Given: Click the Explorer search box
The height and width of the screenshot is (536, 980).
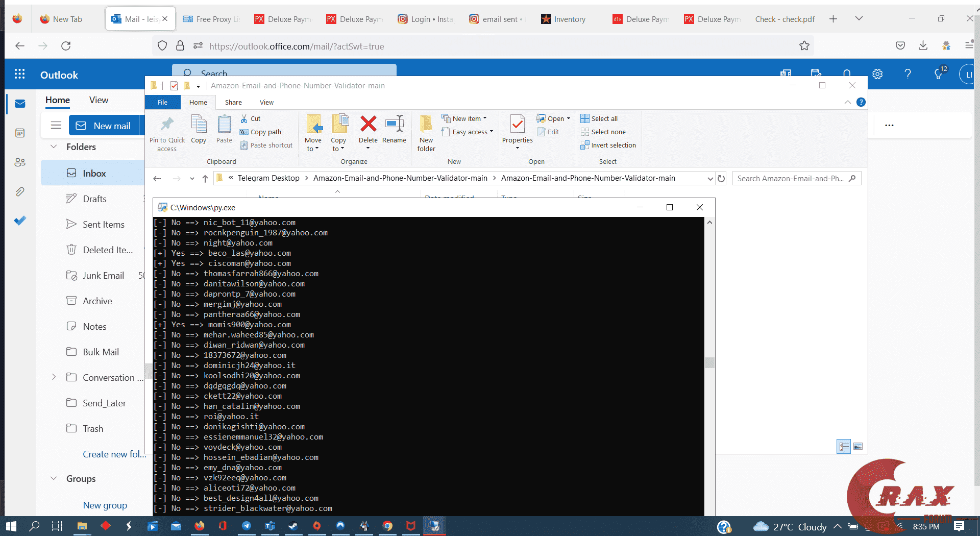Looking at the screenshot, I should click(x=797, y=178).
